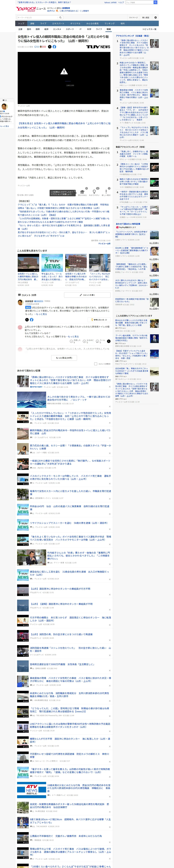The height and width of the screenshot is (868, 174).
Task: Dismiss the 誘導に笛は使わない recommended article
Action: click(x=109, y=387)
